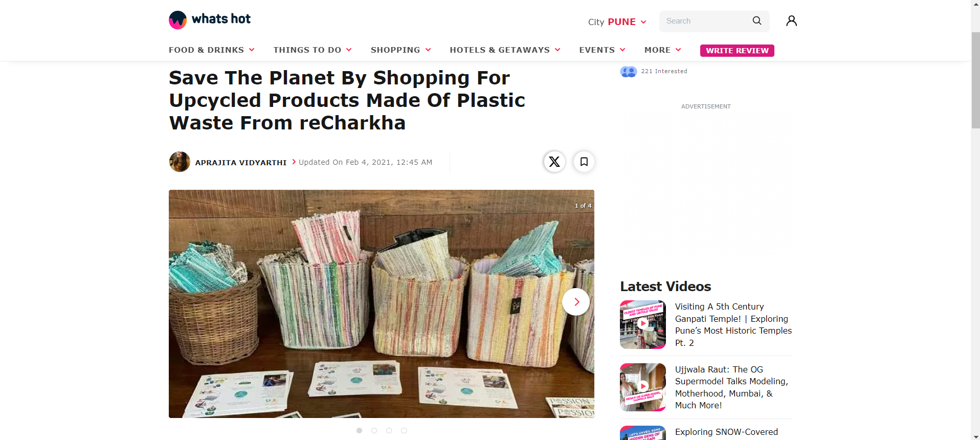Expand the Hotels & Getaways menu

(x=505, y=50)
